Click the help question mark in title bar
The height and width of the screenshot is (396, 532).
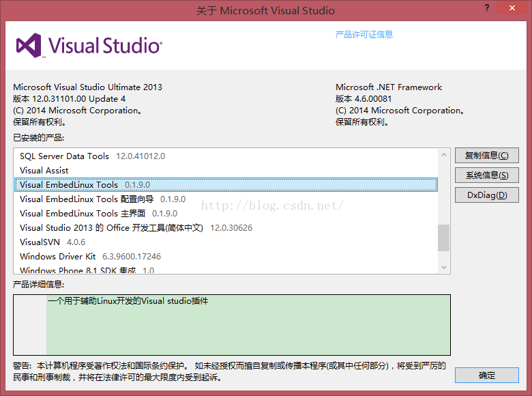(x=487, y=8)
